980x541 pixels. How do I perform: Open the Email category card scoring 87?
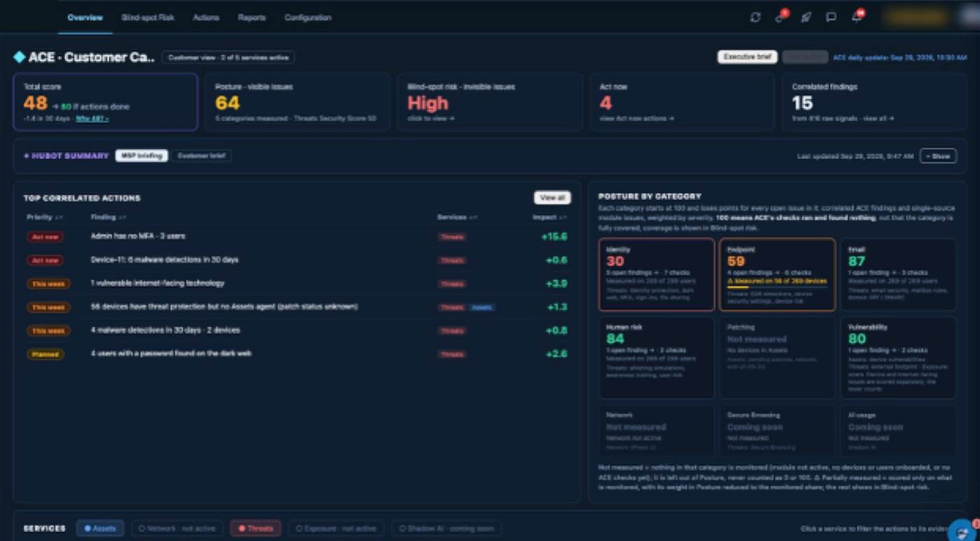[898, 274]
